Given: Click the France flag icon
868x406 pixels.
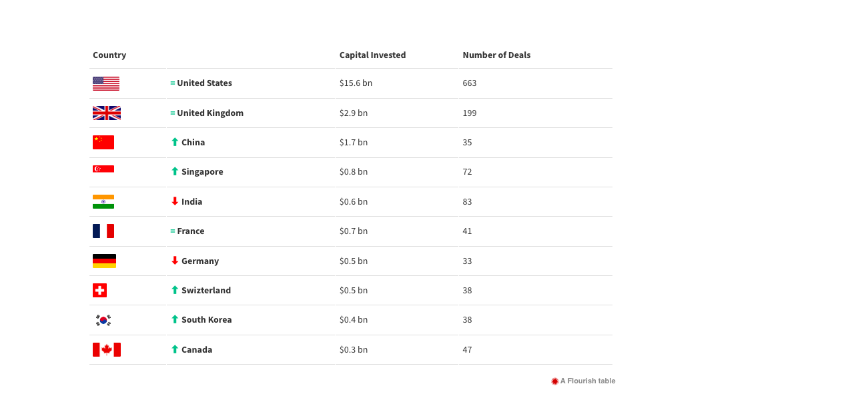Looking at the screenshot, I should pyautogui.click(x=103, y=231).
